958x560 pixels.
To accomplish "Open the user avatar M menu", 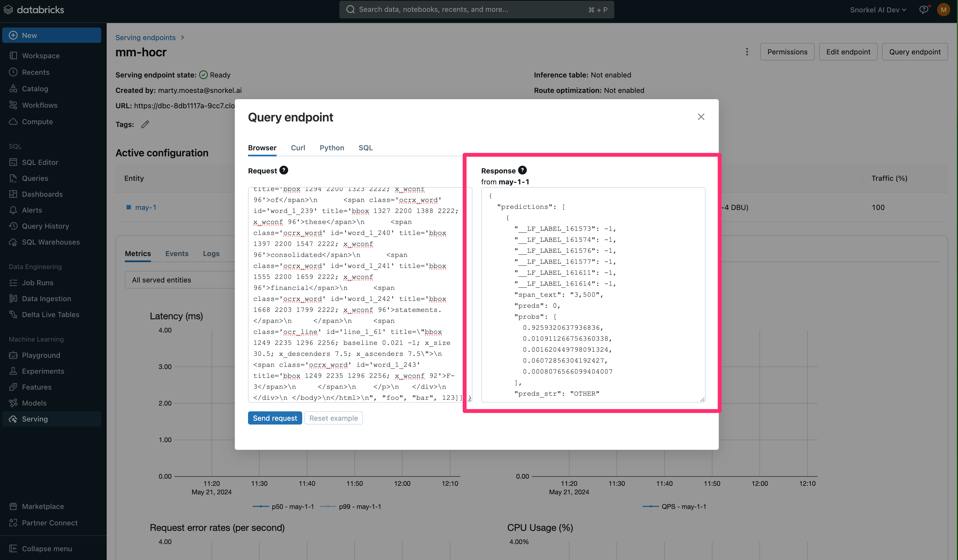I will coord(943,10).
